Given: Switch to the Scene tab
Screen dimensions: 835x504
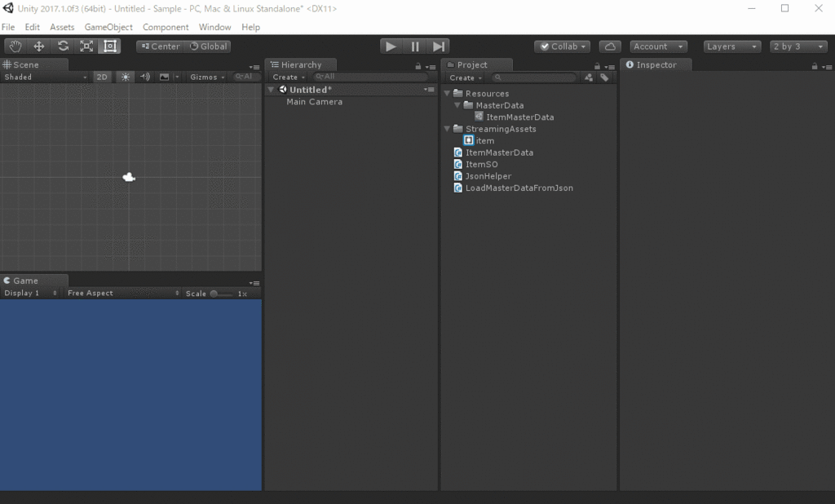Looking at the screenshot, I should [33, 64].
